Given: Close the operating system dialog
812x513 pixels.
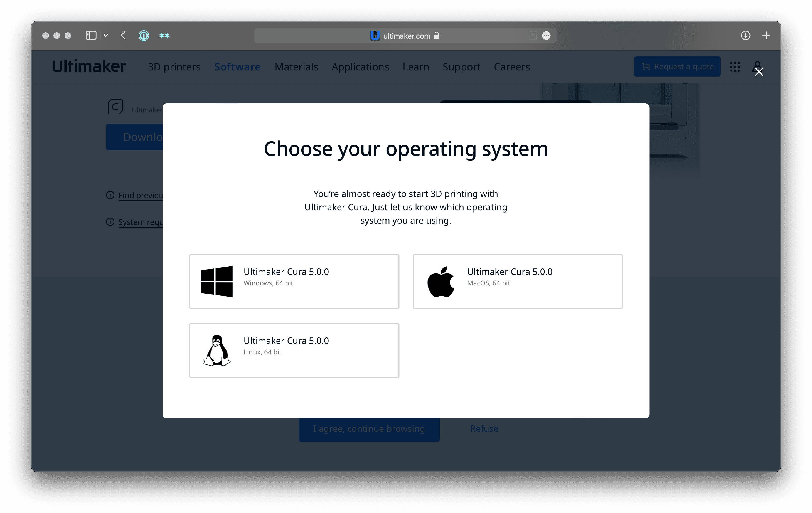Looking at the screenshot, I should [759, 72].
